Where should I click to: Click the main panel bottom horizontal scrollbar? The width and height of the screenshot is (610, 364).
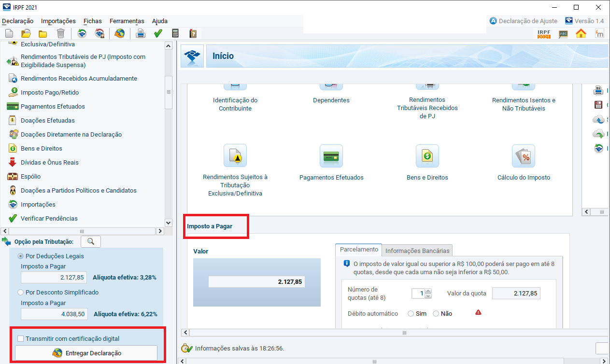[x=374, y=361]
